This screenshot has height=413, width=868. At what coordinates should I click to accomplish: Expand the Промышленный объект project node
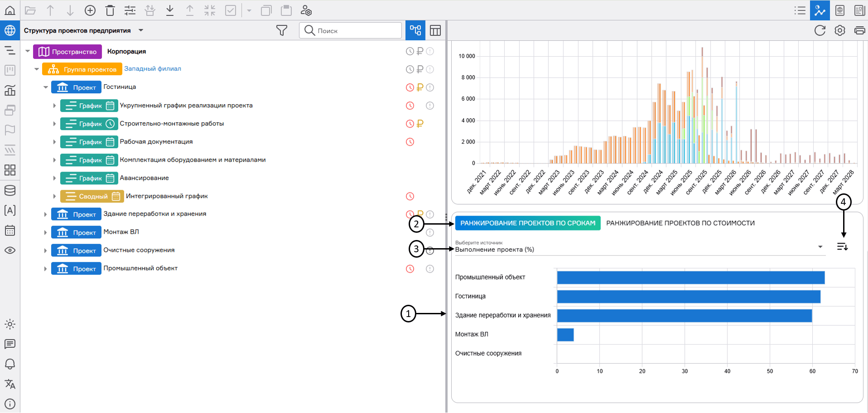pyautogui.click(x=45, y=269)
